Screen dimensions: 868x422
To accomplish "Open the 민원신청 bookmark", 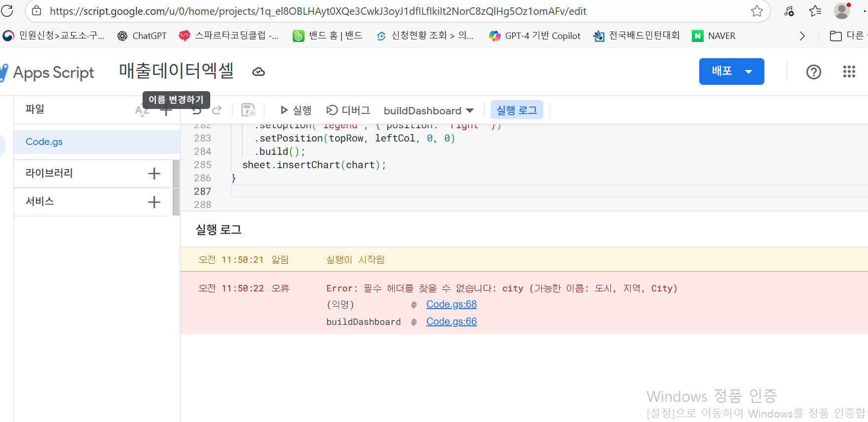I will tap(54, 35).
